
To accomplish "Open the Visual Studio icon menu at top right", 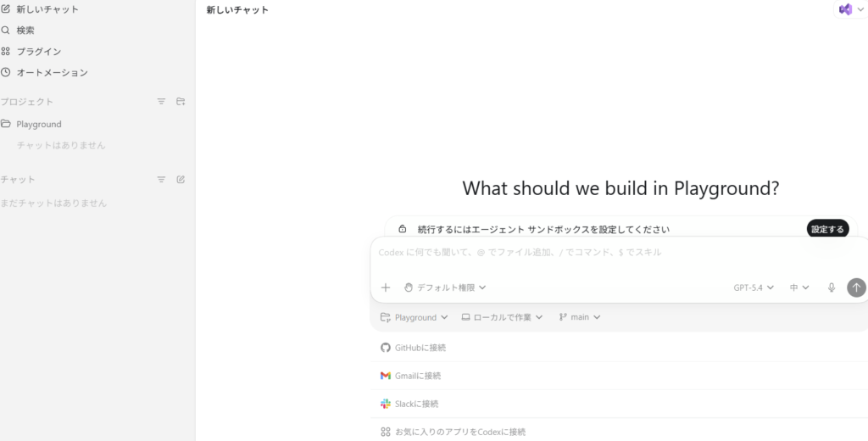I will [850, 9].
